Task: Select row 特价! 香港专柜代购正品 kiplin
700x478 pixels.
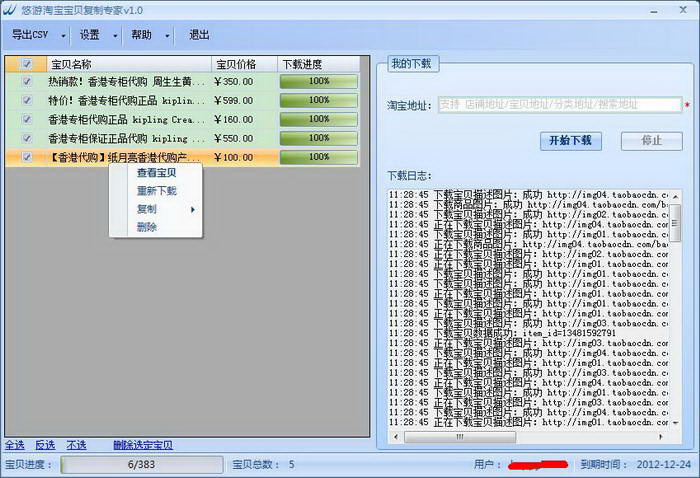Action: click(x=182, y=100)
